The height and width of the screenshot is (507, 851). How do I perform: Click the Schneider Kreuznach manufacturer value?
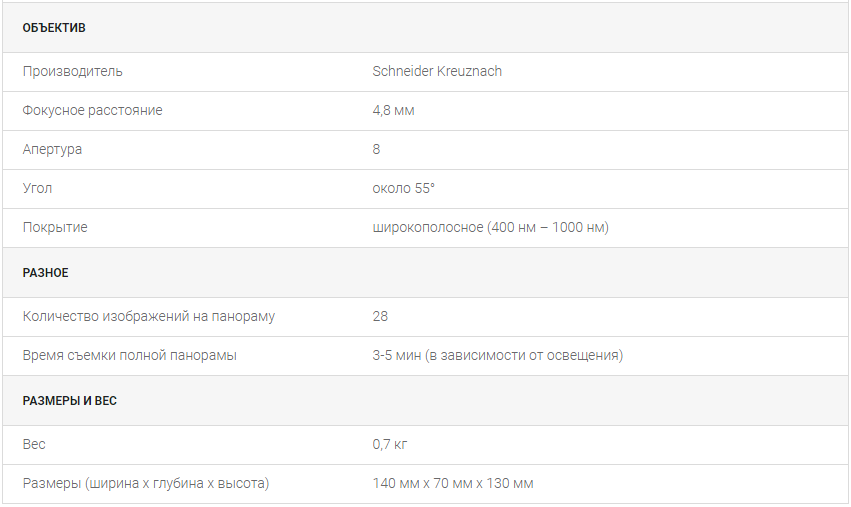[437, 71]
